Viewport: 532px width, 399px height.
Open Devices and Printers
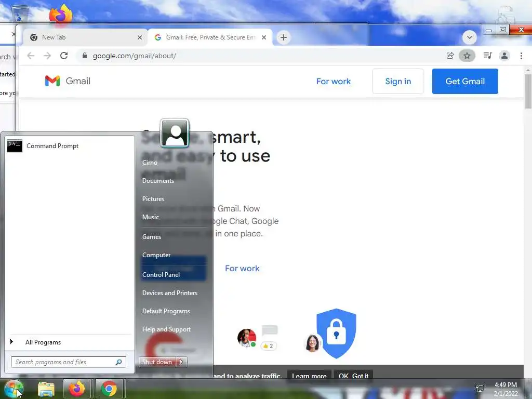pos(170,293)
